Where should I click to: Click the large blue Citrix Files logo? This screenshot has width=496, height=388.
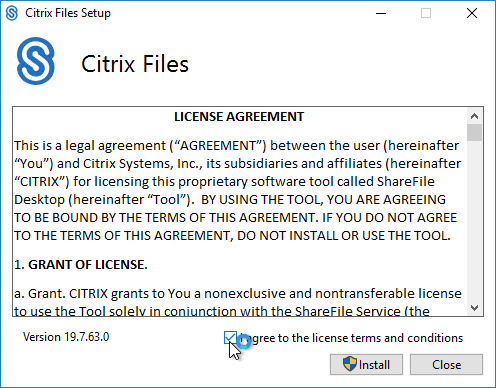pos(36,61)
